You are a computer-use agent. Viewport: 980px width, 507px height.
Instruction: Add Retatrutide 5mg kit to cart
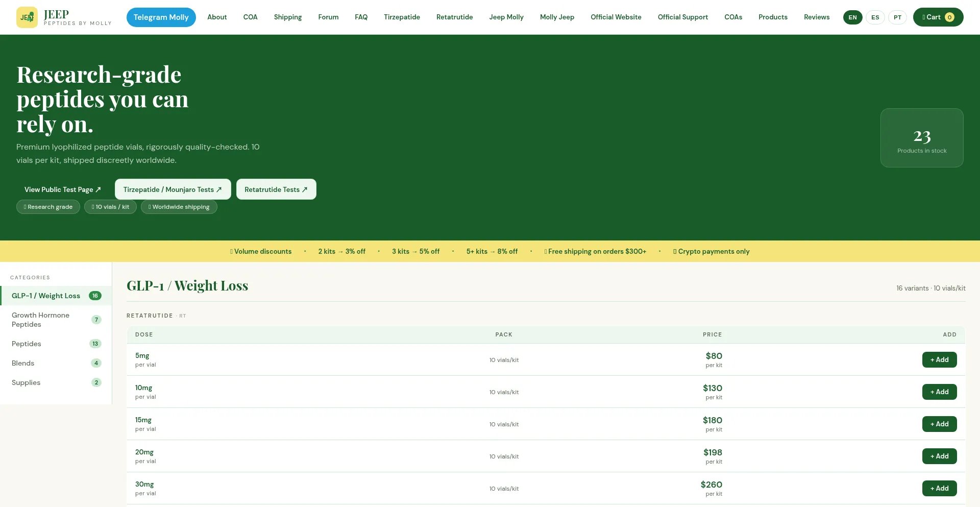(939, 360)
